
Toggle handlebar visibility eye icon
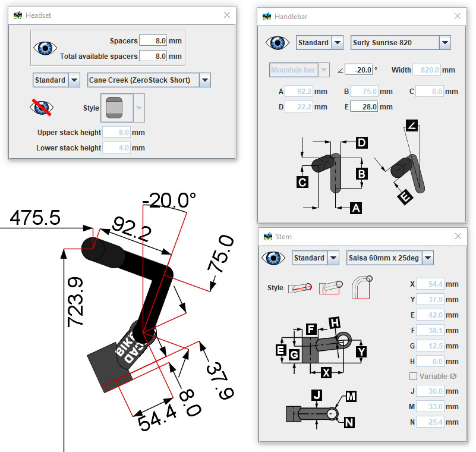click(x=277, y=43)
